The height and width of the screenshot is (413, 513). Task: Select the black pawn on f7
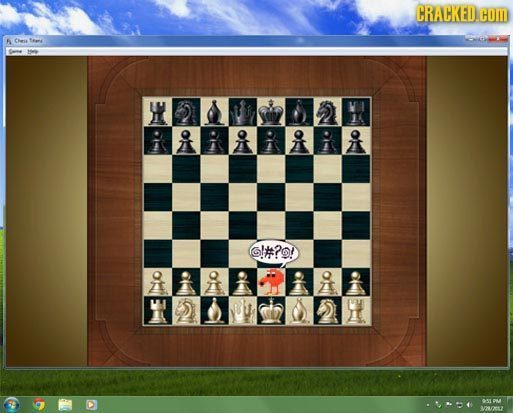299,141
